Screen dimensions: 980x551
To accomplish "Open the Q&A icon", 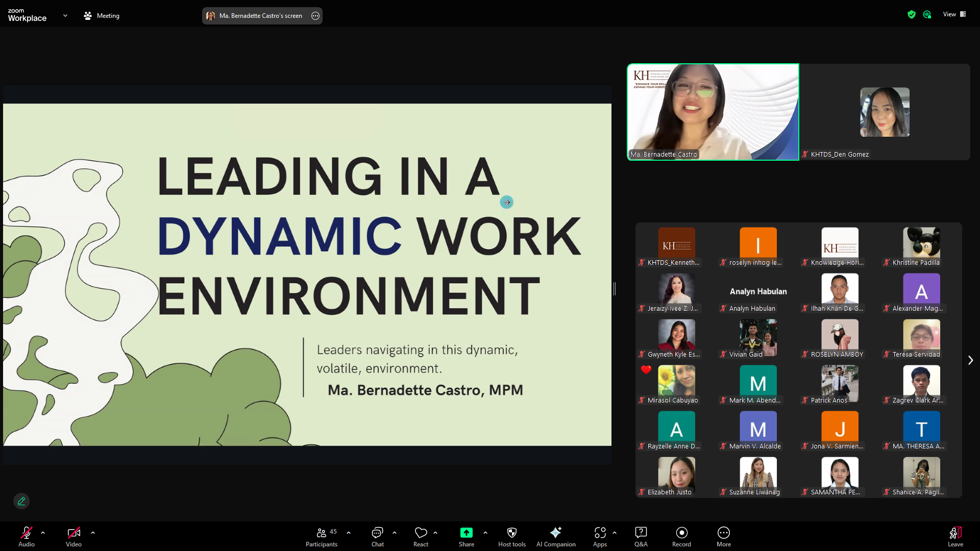I will click(641, 533).
